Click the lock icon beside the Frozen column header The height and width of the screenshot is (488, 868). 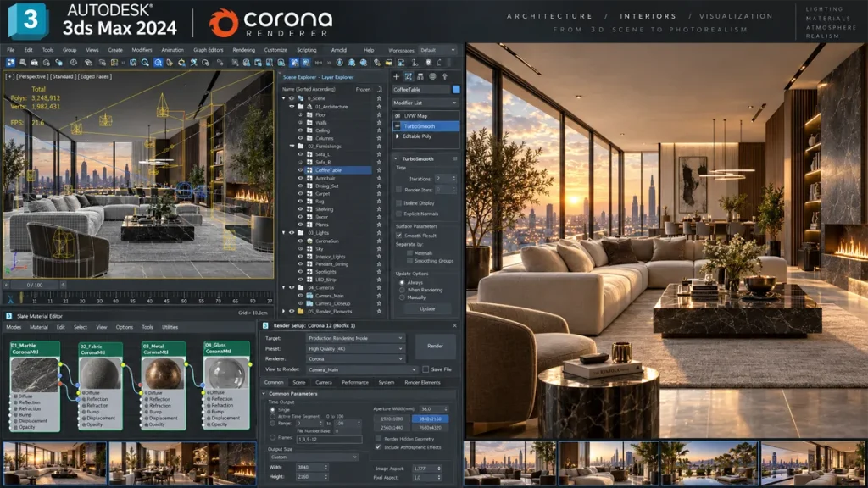[380, 89]
